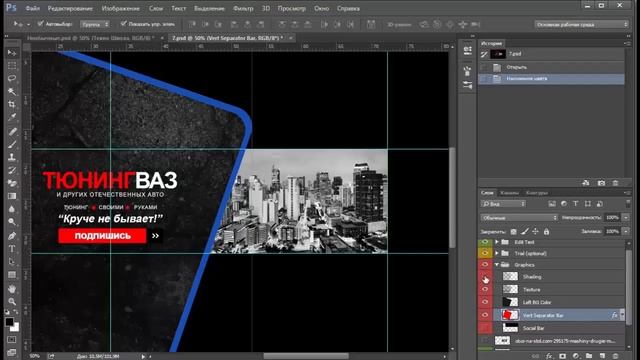Select the Eyedropper tool
The width and height of the screenshot is (640, 360).
tap(12, 117)
